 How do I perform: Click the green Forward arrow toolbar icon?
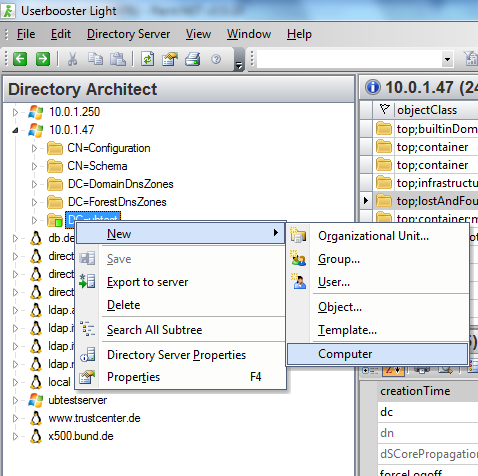(x=43, y=59)
